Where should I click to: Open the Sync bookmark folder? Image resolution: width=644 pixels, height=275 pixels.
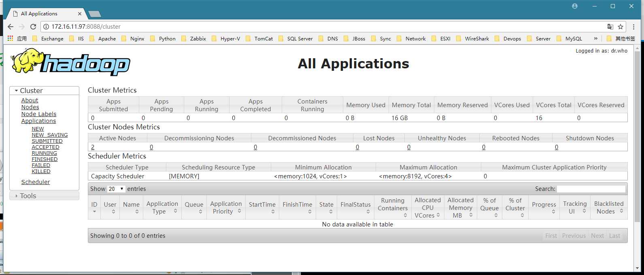tap(381, 38)
